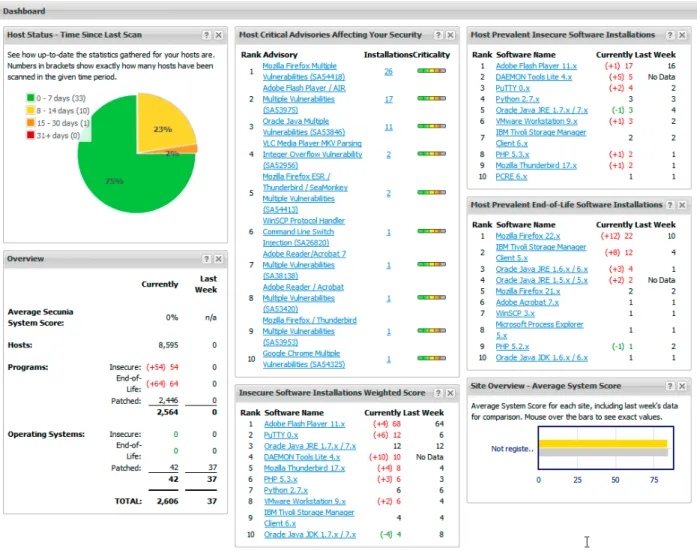
Task: Click the yellow 8 - 14 days legend swatch
Action: [30, 110]
